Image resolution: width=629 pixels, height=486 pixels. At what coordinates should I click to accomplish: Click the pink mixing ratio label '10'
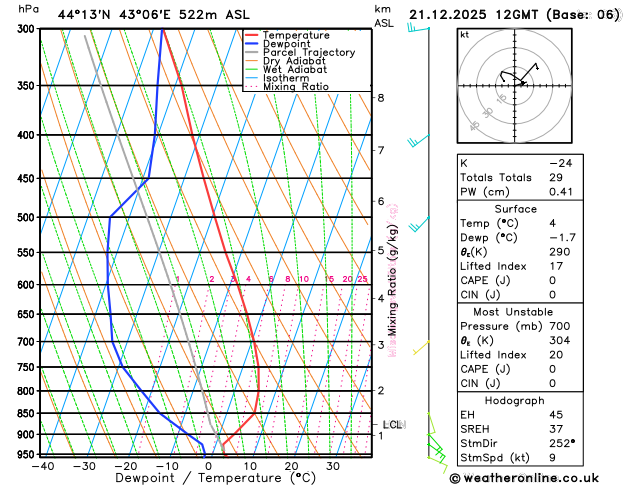(304, 279)
